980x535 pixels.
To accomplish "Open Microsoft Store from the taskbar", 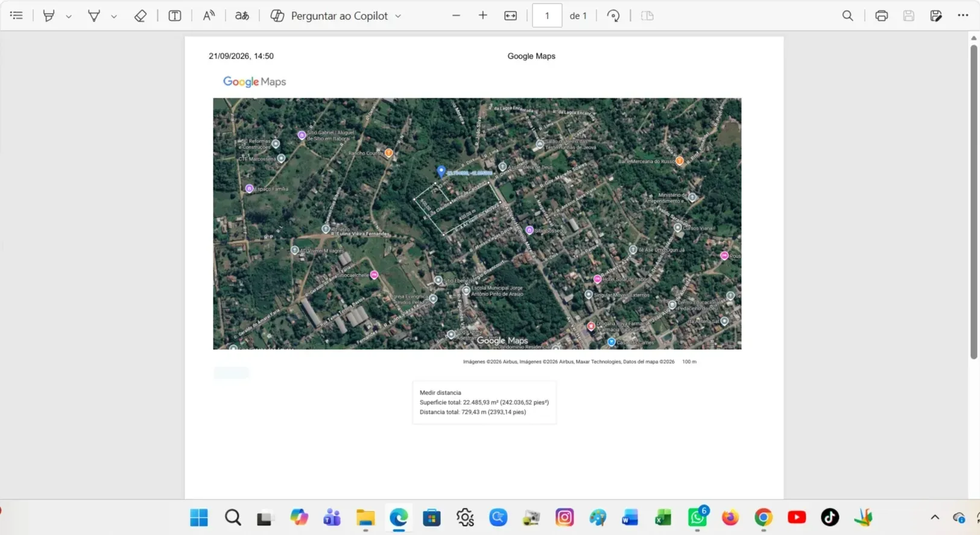I will (432, 518).
